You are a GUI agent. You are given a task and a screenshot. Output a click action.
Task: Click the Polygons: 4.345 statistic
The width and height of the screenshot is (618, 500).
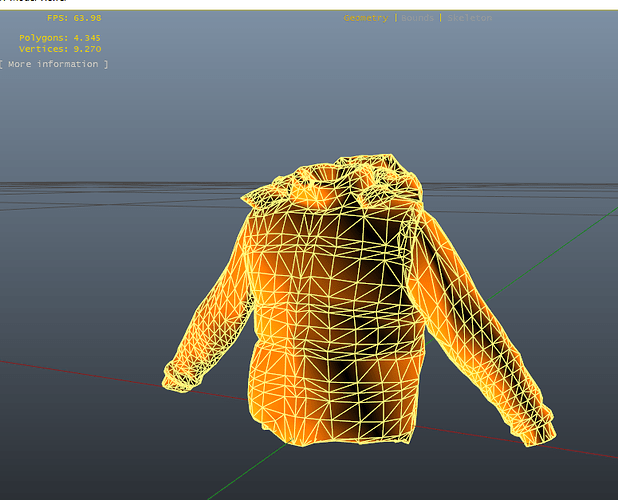click(60, 38)
